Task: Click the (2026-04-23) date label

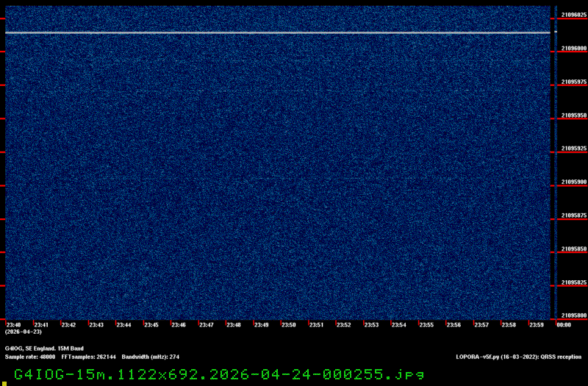Action: coord(20,332)
